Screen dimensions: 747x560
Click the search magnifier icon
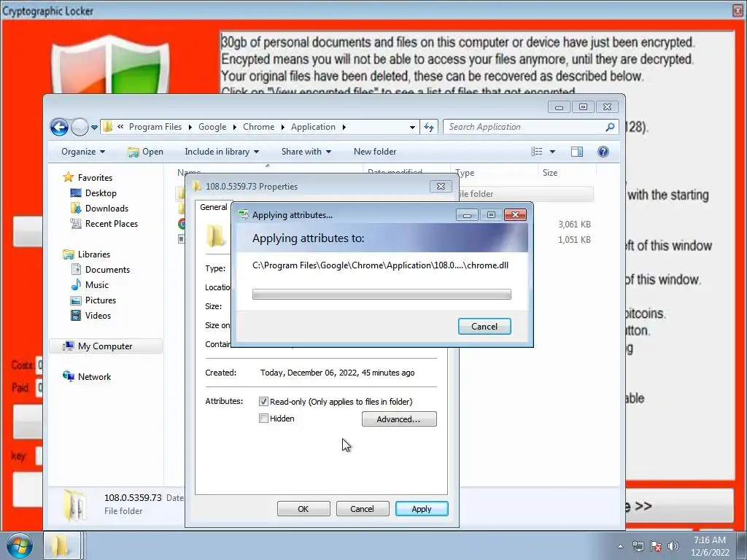(x=611, y=127)
